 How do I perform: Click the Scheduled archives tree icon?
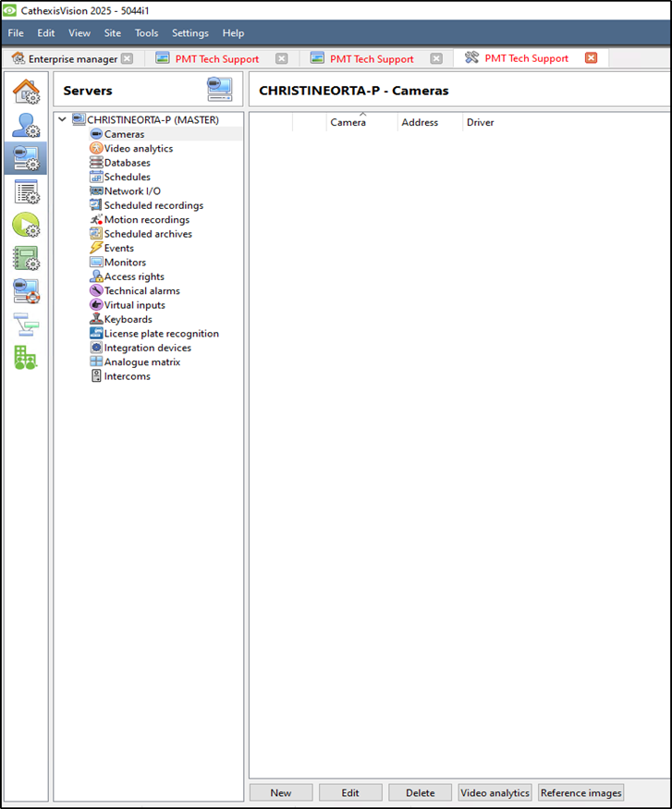(x=96, y=234)
